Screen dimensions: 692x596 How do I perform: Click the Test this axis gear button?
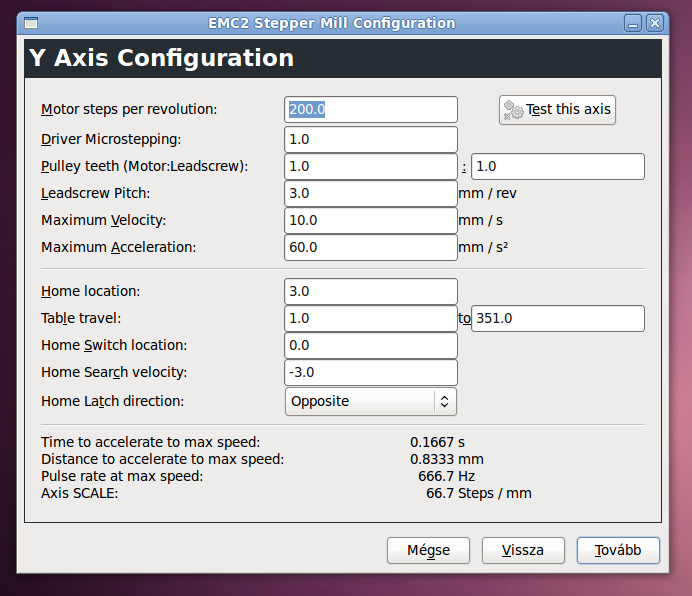(557, 110)
